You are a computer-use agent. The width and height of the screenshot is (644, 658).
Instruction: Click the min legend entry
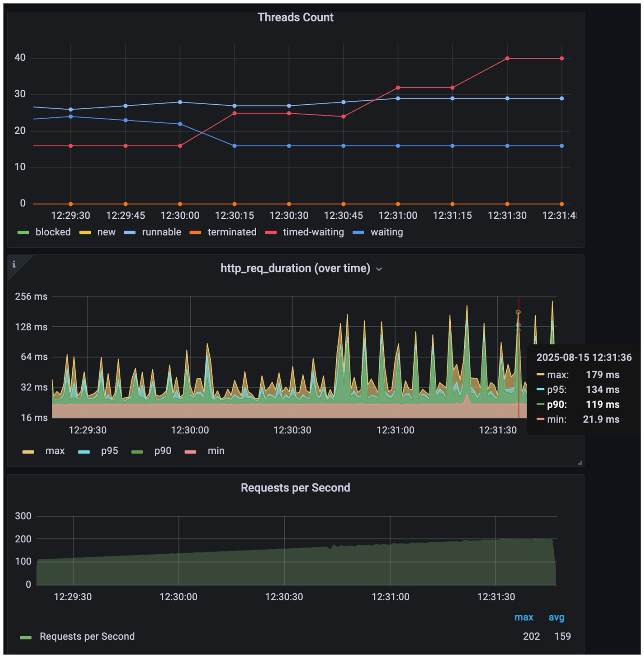(x=216, y=451)
